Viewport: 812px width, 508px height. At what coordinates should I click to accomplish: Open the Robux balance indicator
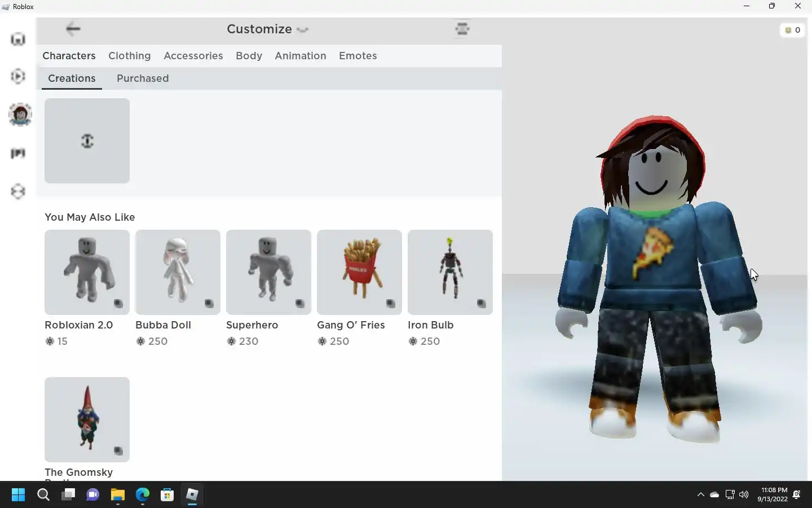pos(793,30)
